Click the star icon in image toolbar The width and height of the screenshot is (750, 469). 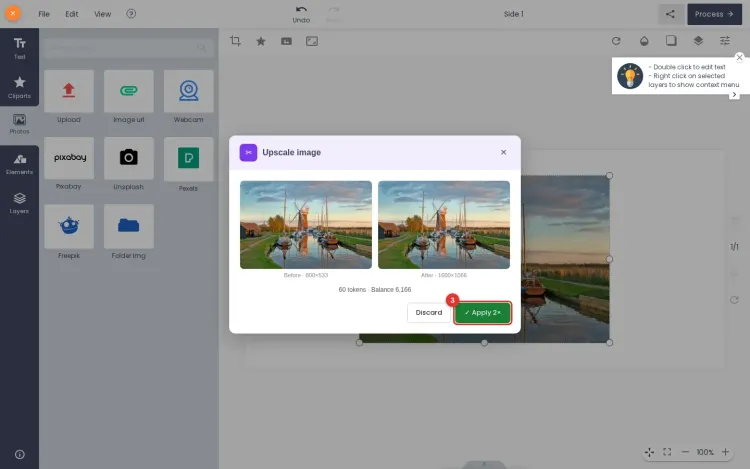[261, 41]
